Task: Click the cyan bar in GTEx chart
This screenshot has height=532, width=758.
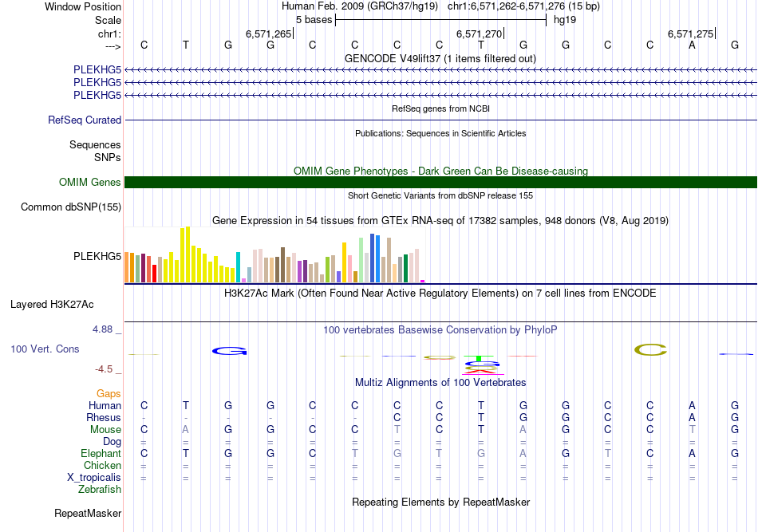Action: (x=239, y=267)
